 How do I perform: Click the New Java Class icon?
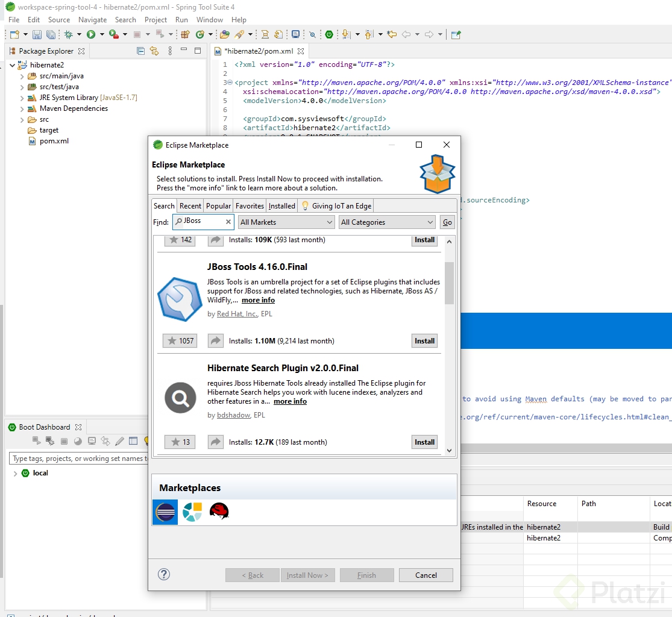click(x=199, y=35)
